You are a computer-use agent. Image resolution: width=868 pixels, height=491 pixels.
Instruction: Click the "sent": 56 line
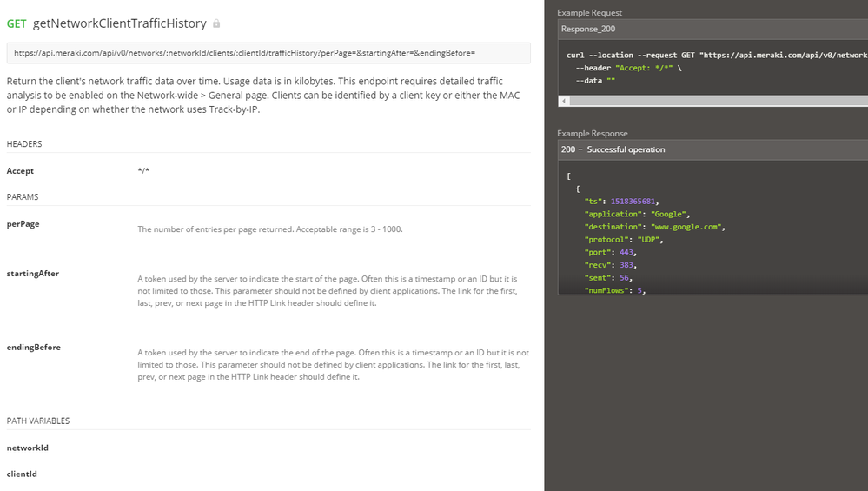point(608,278)
